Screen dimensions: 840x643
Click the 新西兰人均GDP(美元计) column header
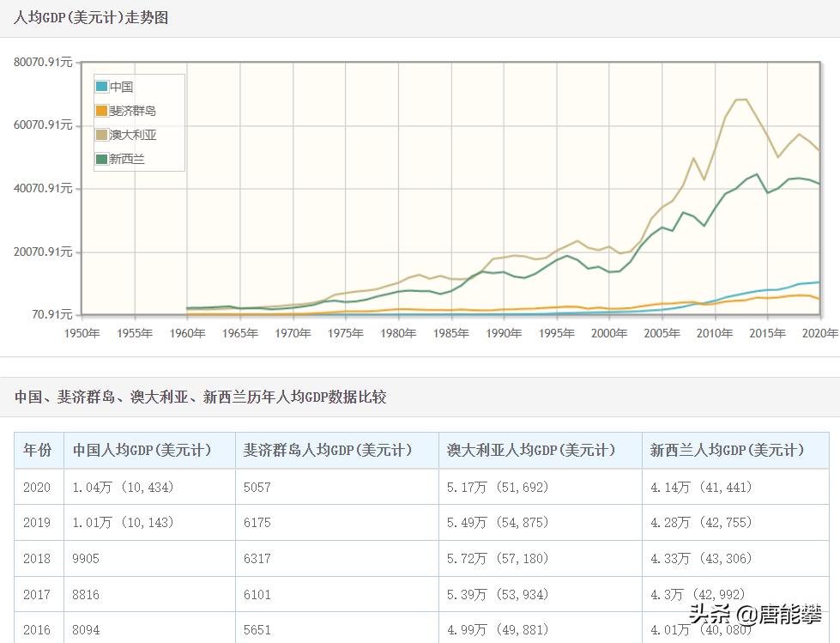pyautogui.click(x=727, y=450)
